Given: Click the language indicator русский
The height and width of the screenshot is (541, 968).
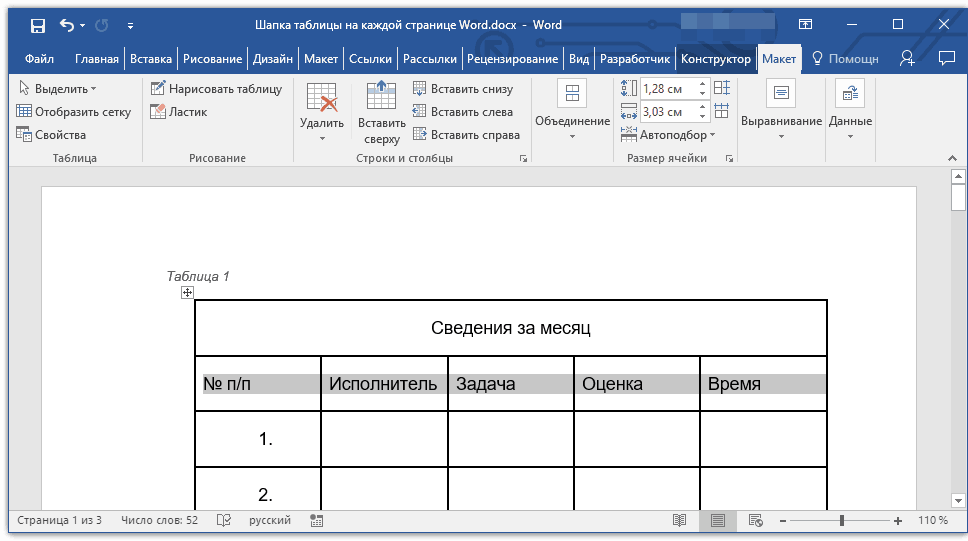Looking at the screenshot, I should [x=270, y=521].
